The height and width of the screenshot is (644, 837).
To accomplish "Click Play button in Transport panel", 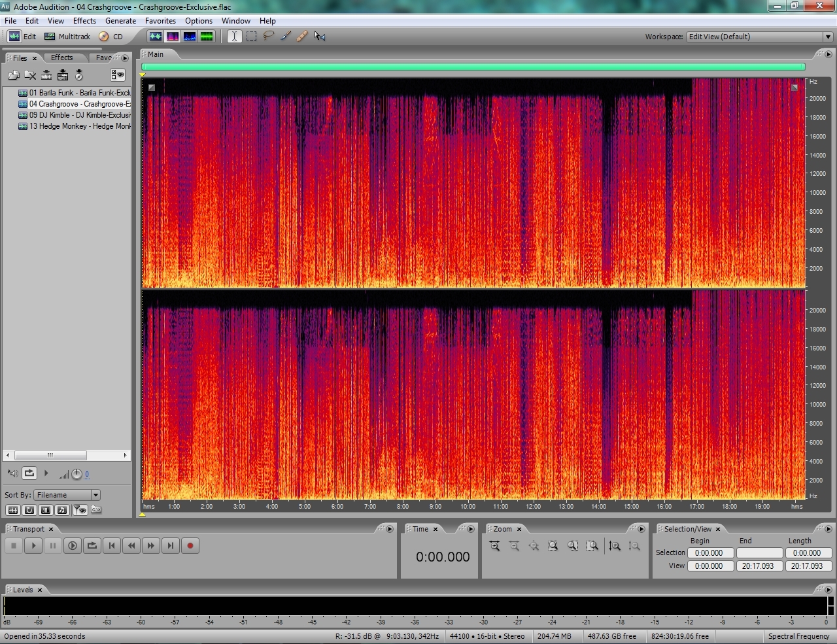I will [x=33, y=546].
